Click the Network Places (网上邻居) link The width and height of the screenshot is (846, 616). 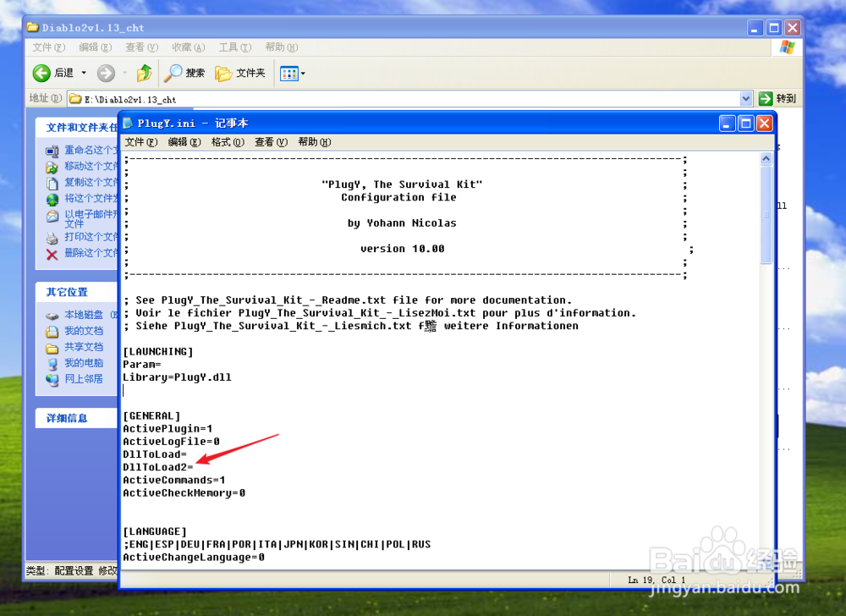(x=84, y=379)
